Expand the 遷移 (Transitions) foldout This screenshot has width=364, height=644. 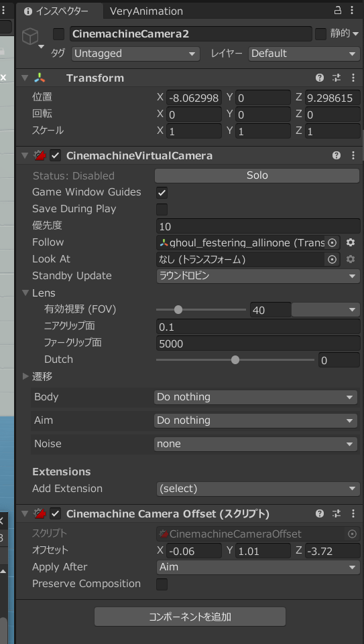pyautogui.click(x=25, y=376)
